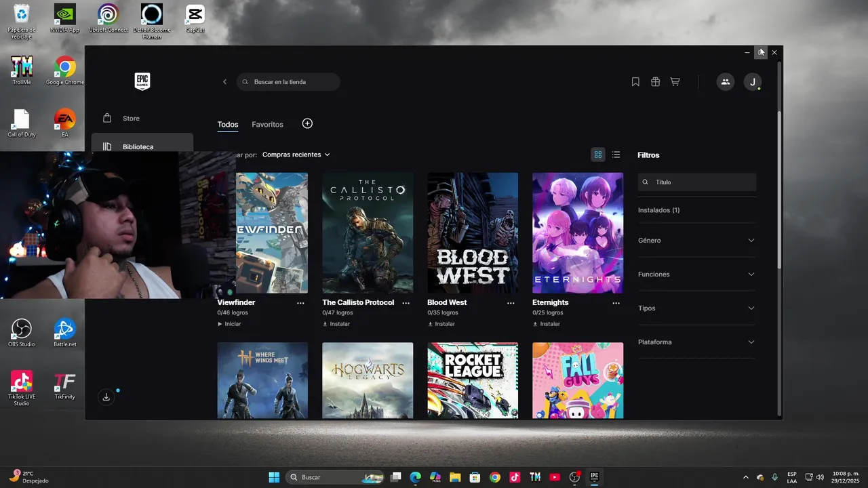
Task: Open the Papelera de reciclaje icon
Action: 22,22
